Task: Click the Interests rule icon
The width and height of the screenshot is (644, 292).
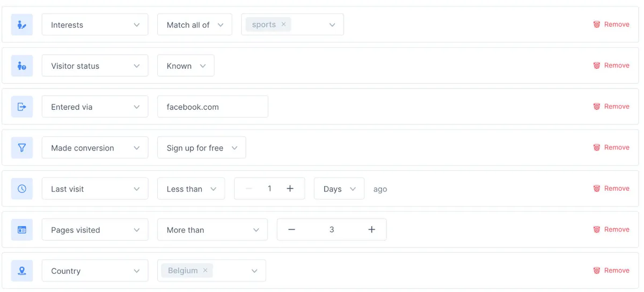Action: [x=22, y=25]
